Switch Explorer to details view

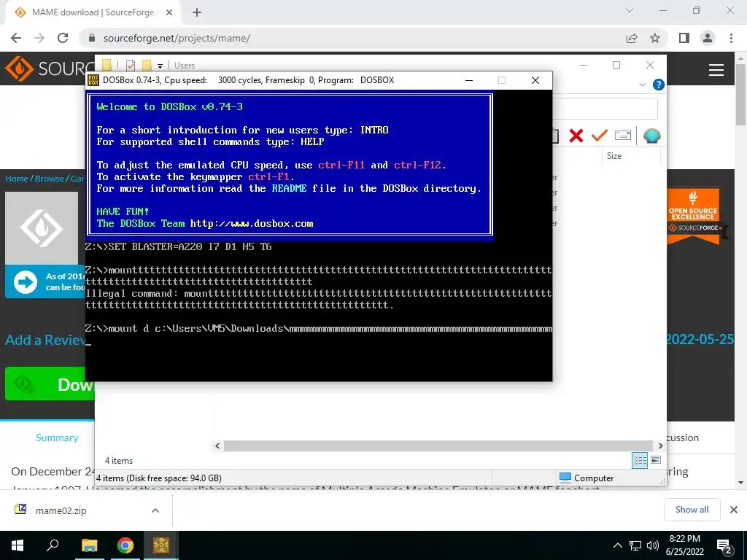[640, 460]
